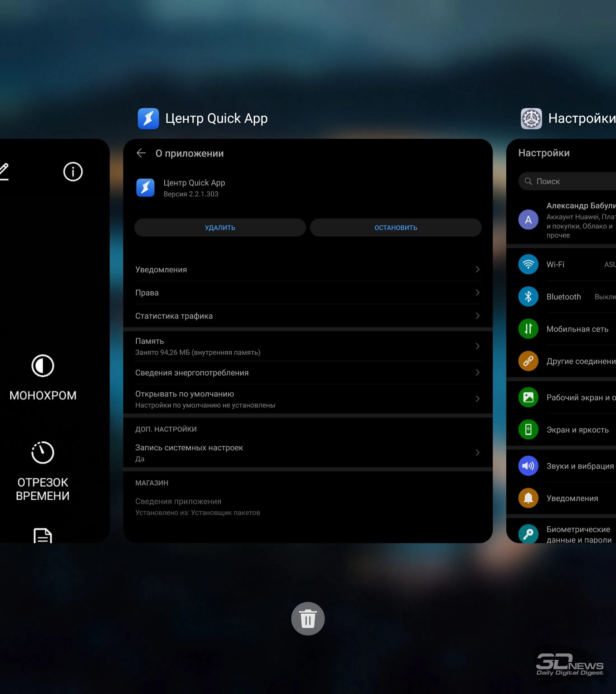This screenshot has height=694, width=616.
Task: Tap Сведения приложения in МАГАЗИН section
Action: click(x=178, y=501)
